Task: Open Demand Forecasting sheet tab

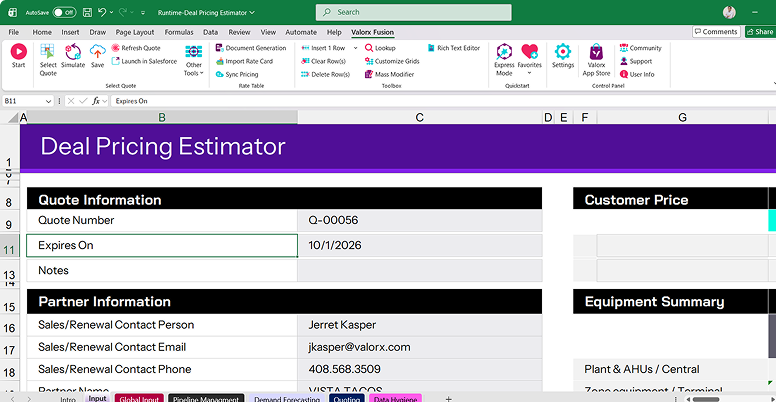Action: tap(287, 399)
